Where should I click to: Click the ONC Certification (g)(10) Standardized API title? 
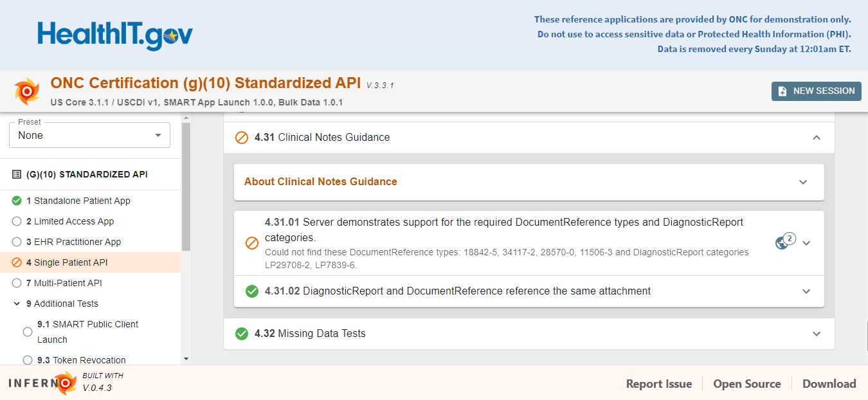[206, 83]
